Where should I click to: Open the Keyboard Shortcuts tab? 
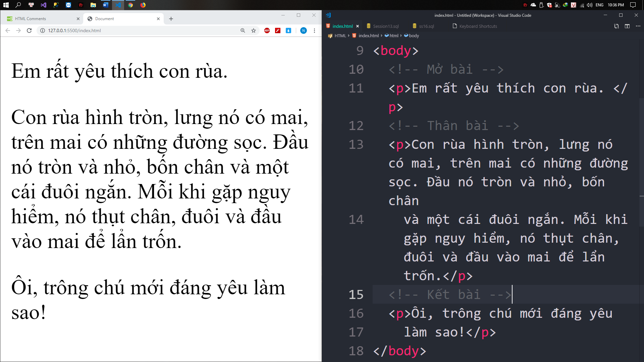tap(478, 26)
